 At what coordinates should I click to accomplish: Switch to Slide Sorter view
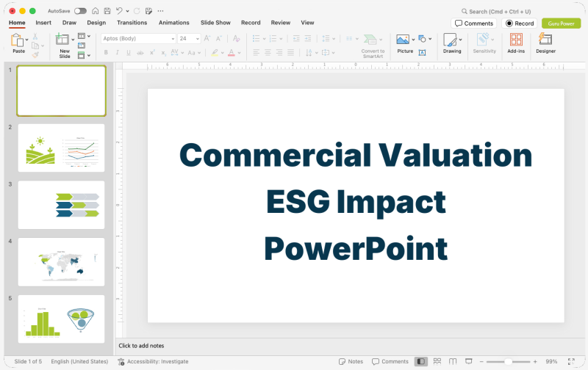(437, 361)
